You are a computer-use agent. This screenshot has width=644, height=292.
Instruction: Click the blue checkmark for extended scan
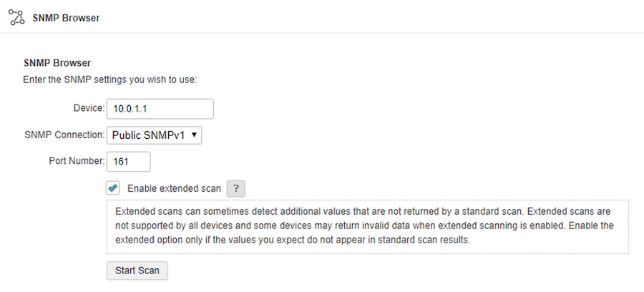(112, 188)
